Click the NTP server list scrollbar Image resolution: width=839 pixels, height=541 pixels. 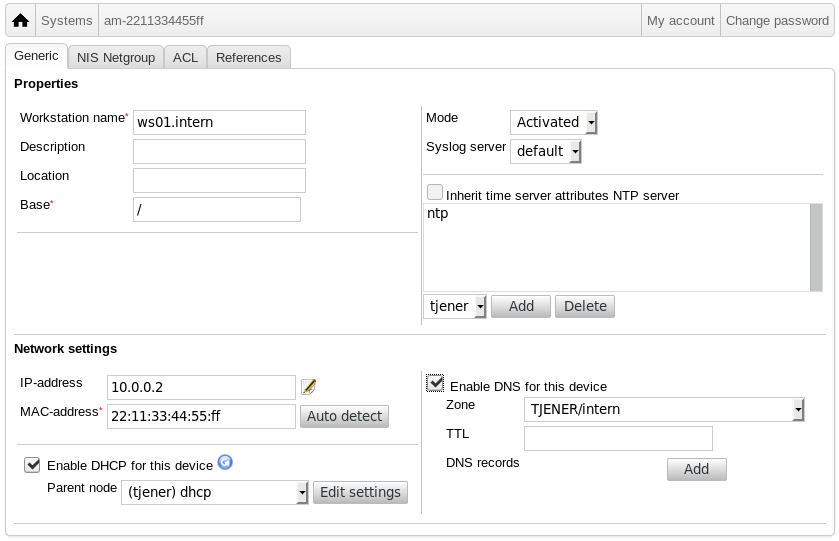point(816,247)
